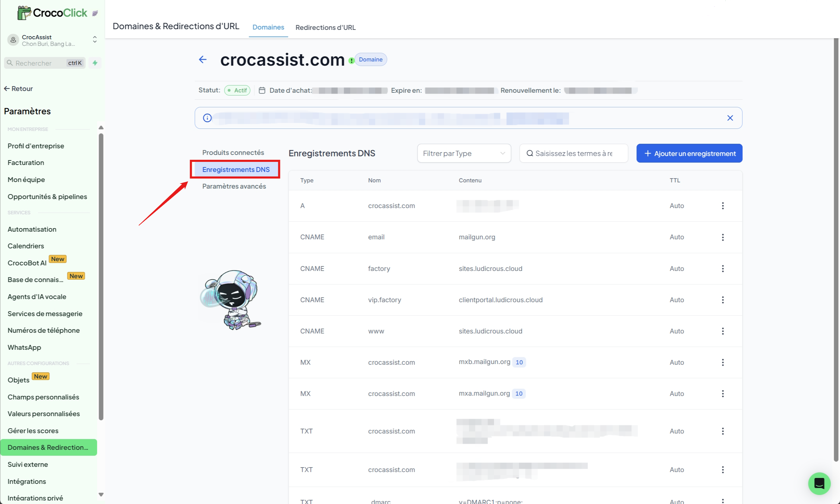Click the mailgun.org content cell

(x=477, y=237)
